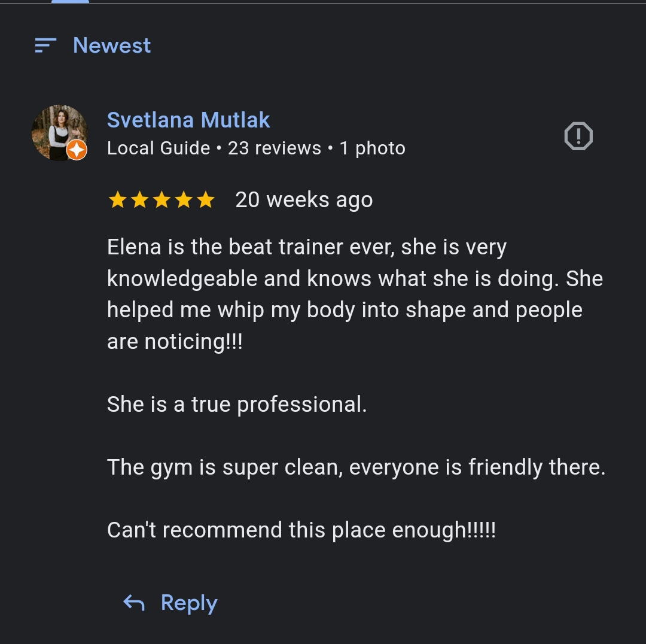The width and height of the screenshot is (646, 644).
Task: Click the second gold rating star
Action: click(x=139, y=200)
